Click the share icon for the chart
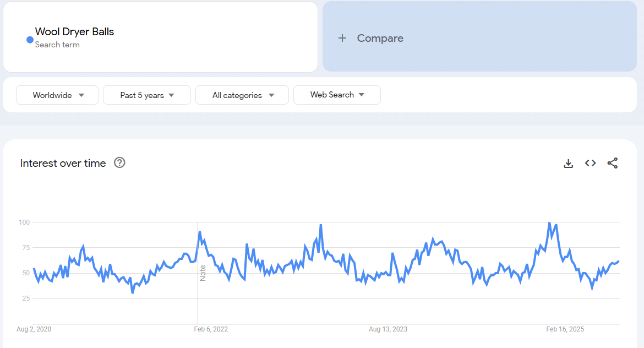Image resolution: width=644 pixels, height=348 pixels. (613, 163)
